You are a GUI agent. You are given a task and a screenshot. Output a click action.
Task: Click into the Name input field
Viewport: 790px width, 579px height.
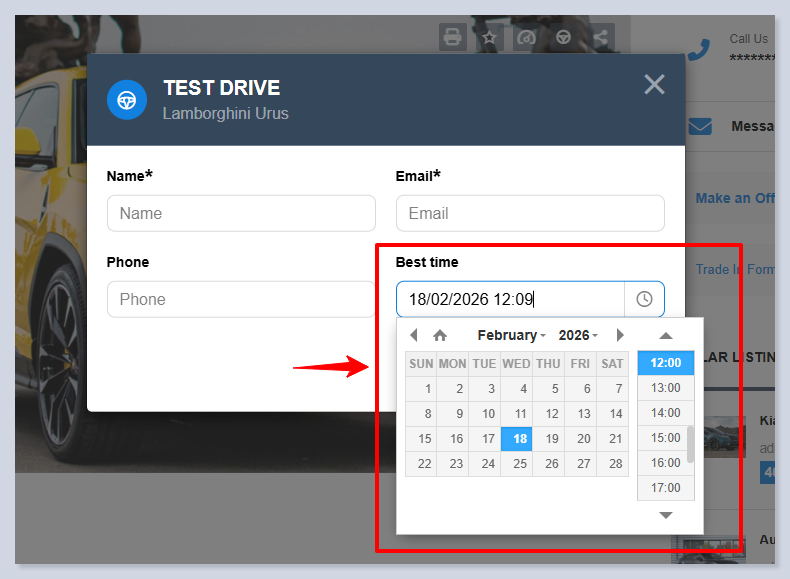pos(241,213)
